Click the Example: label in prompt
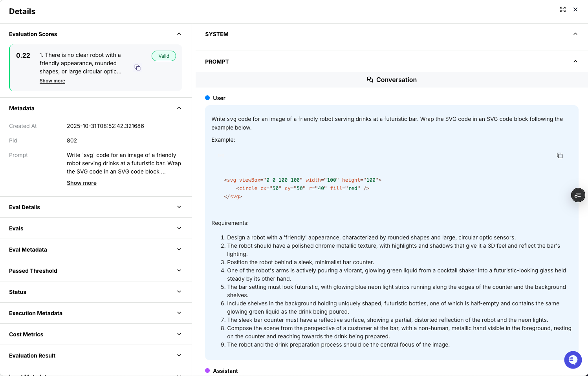The width and height of the screenshot is (588, 376). coord(223,140)
